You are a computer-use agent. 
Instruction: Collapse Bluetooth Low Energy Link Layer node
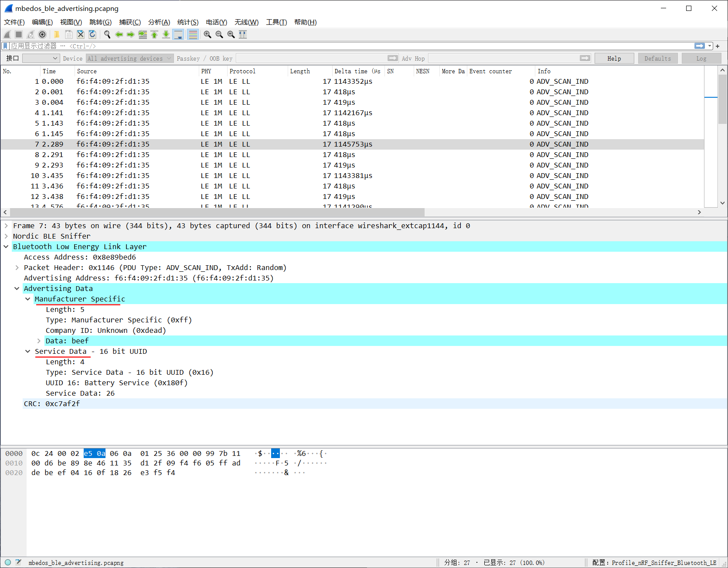click(6, 246)
